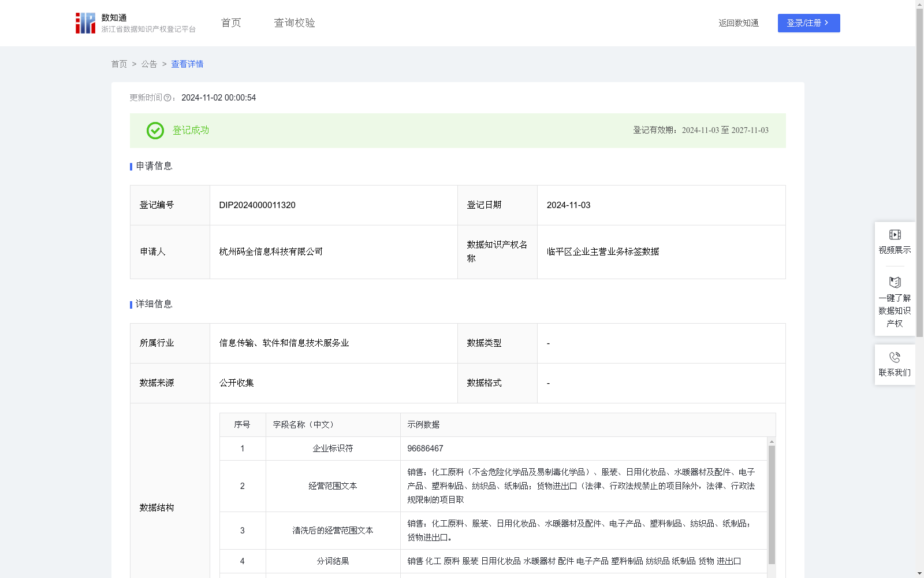Click 返回数知通 link
Screen dimensions: 924x578
(739, 23)
